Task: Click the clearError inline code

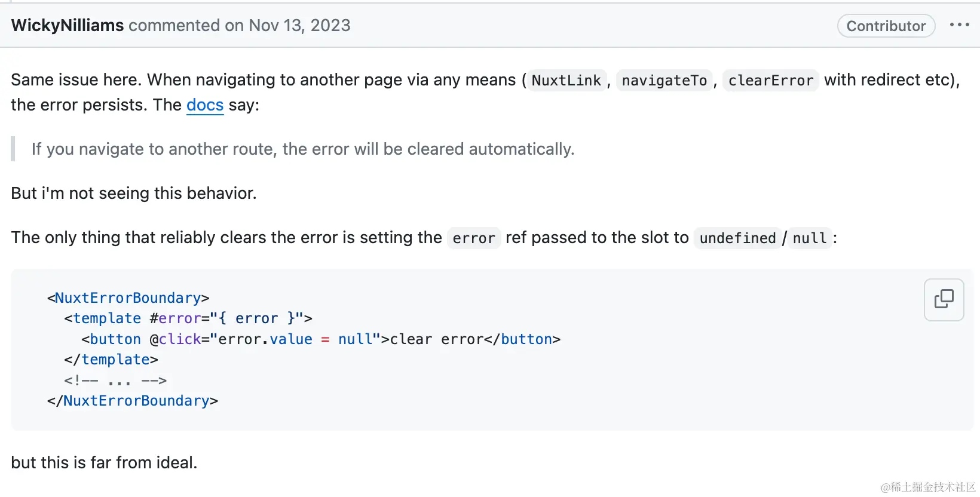Action: (x=771, y=80)
